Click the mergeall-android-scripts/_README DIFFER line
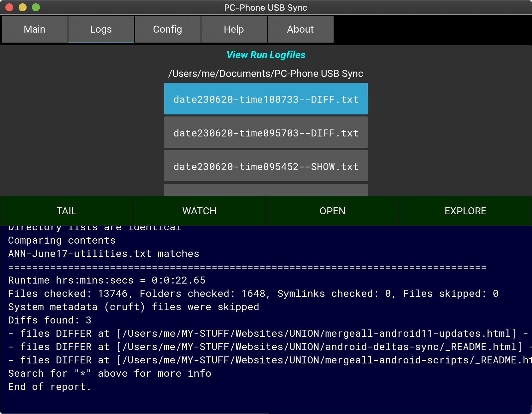Screen dimensions: 532x414 click(x=270, y=360)
